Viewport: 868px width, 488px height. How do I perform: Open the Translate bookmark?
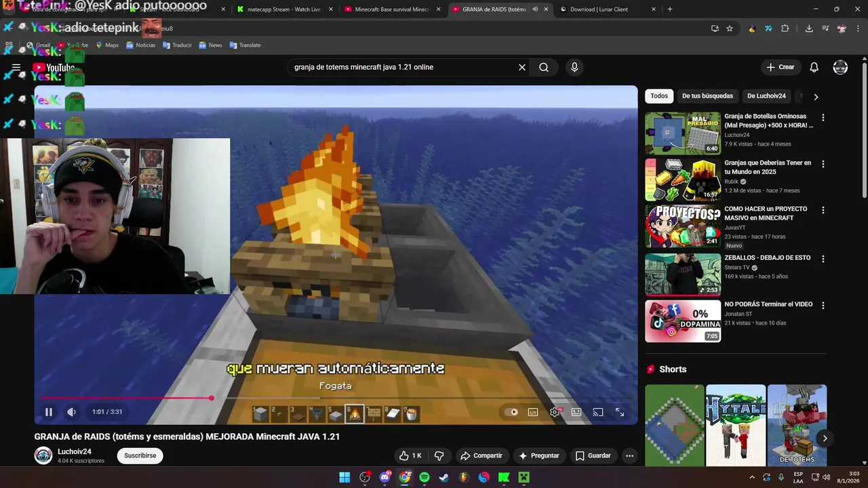click(x=245, y=45)
